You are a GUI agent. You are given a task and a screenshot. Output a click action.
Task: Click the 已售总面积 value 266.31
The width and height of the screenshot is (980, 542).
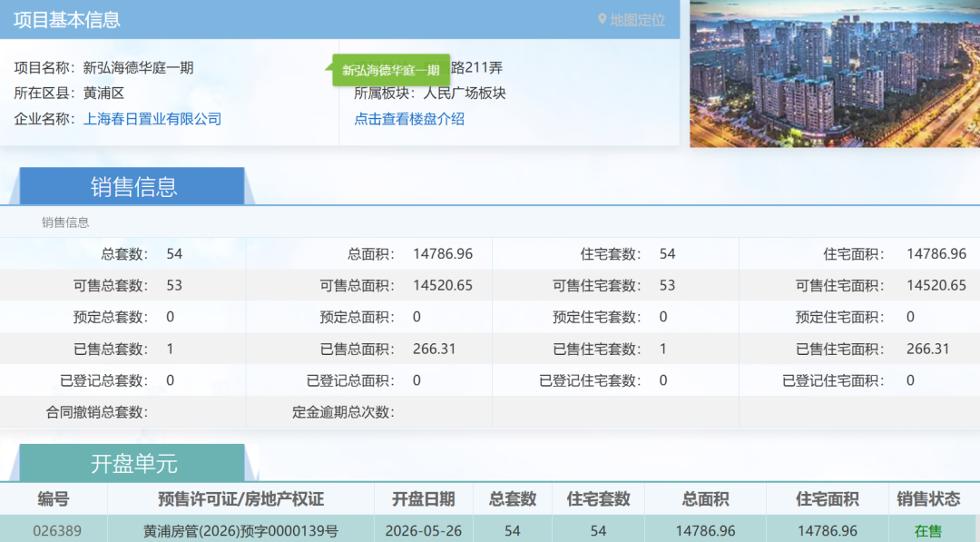click(x=435, y=349)
